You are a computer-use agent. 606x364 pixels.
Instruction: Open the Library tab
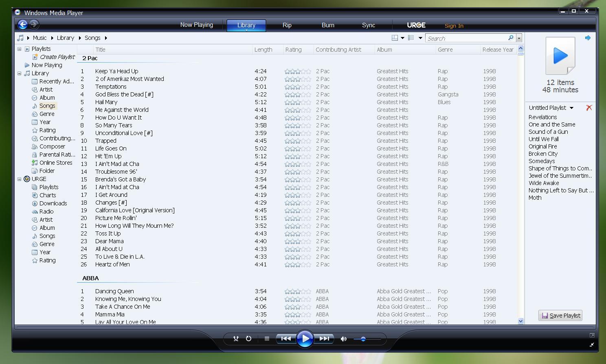[x=246, y=25]
